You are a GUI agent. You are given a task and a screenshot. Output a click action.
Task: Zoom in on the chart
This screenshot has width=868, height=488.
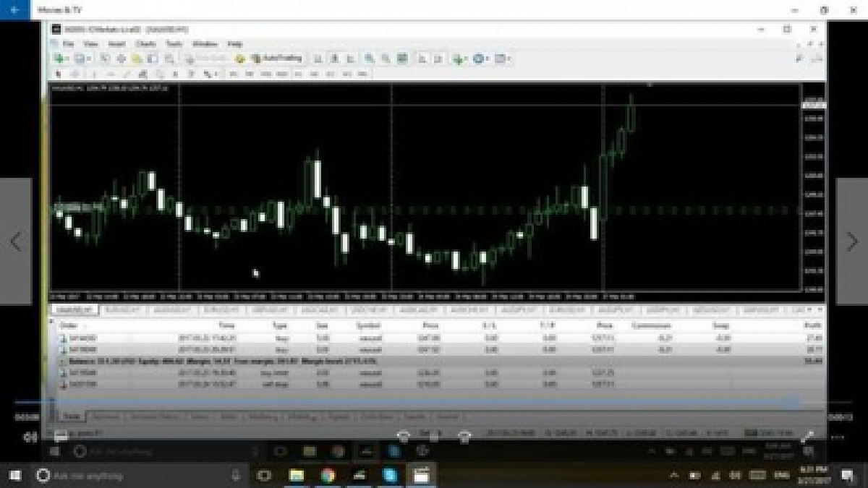[370, 58]
